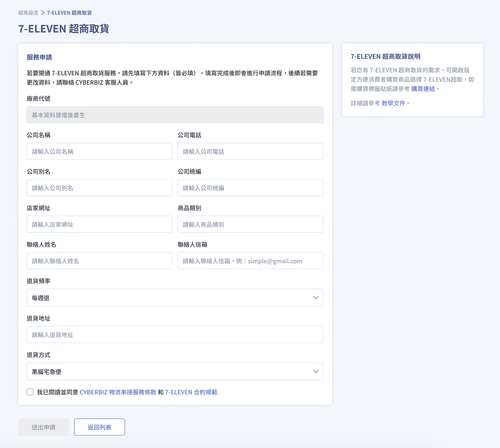
Task: Click into the 公司別名 field
Action: click(x=99, y=188)
